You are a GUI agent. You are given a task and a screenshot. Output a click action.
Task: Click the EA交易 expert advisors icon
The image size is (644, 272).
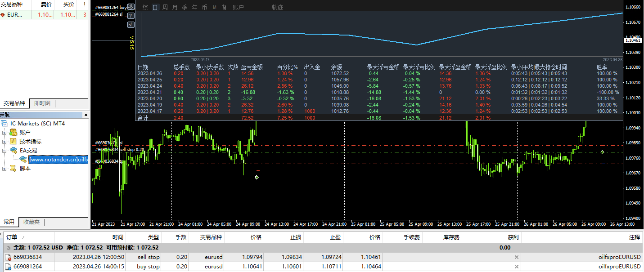13,150
